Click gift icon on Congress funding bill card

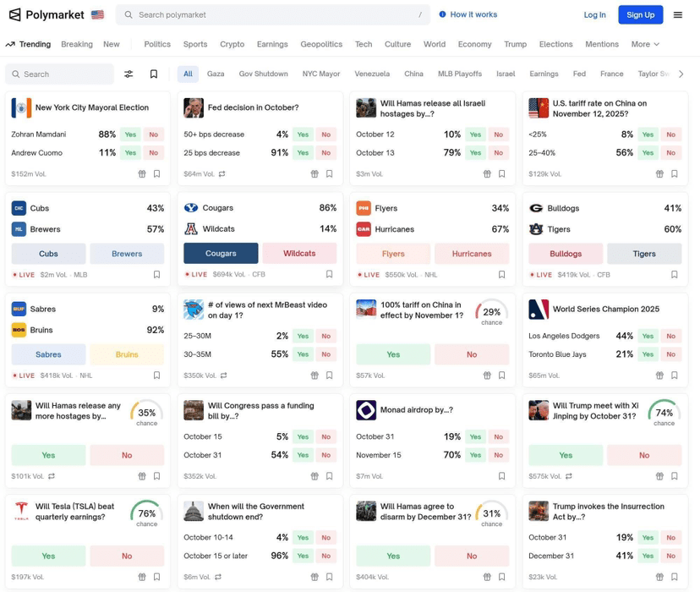pyautogui.click(x=314, y=476)
